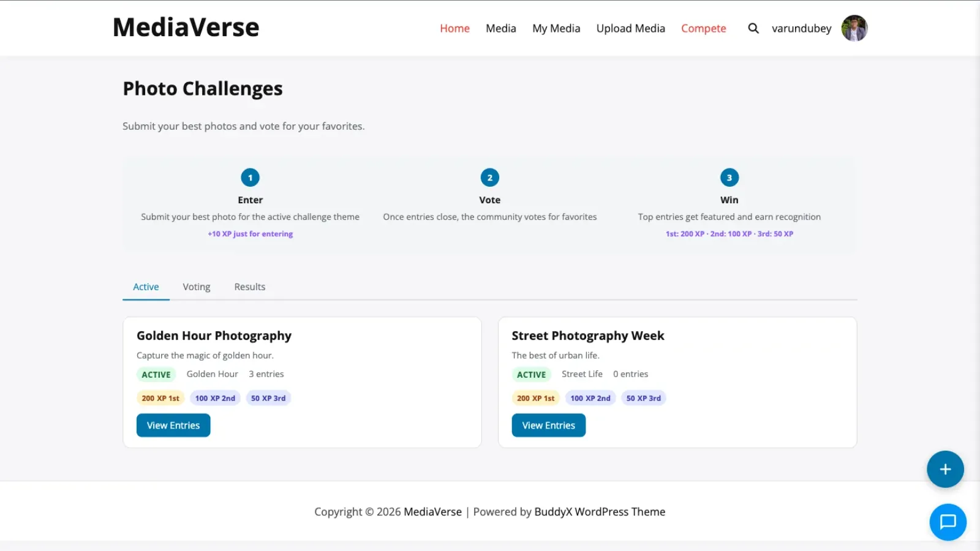The image size is (980, 551).
Task: Click ACTIVE badge on Street Photography card
Action: (x=532, y=375)
